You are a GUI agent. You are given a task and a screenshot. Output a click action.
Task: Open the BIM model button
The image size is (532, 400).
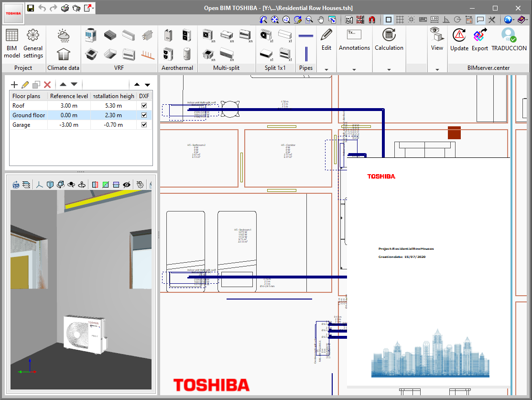[12, 44]
